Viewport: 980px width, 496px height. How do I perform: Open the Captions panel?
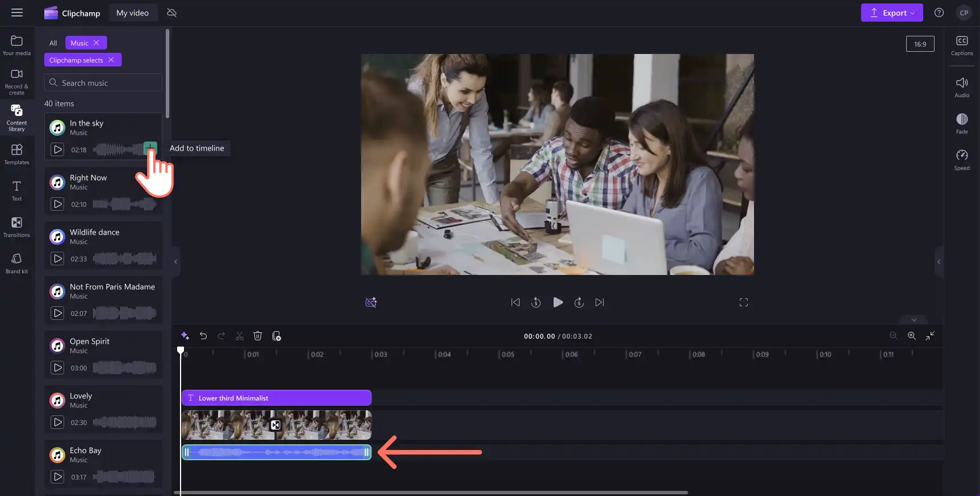[x=962, y=45]
